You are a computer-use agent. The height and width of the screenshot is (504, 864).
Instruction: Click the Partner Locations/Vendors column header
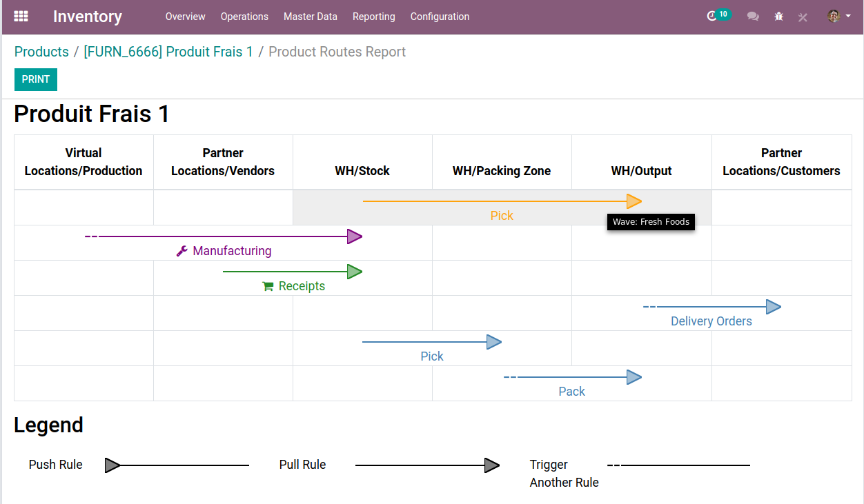coord(223,162)
